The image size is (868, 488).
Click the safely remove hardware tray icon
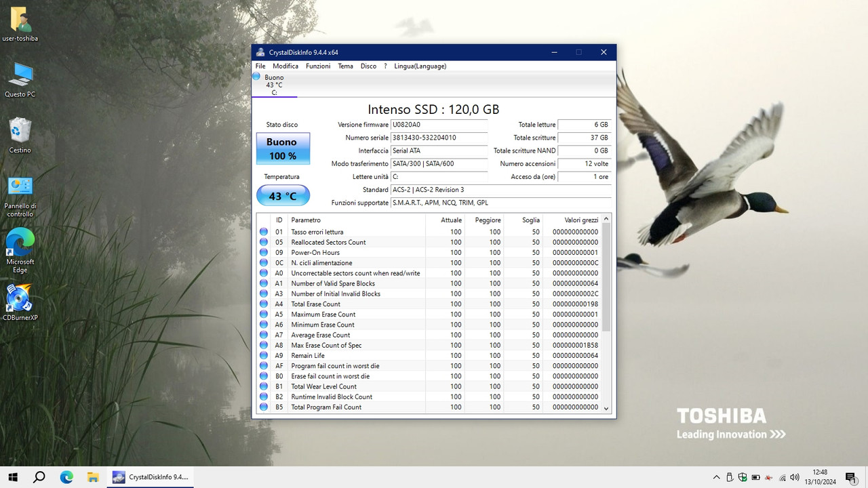click(x=730, y=477)
